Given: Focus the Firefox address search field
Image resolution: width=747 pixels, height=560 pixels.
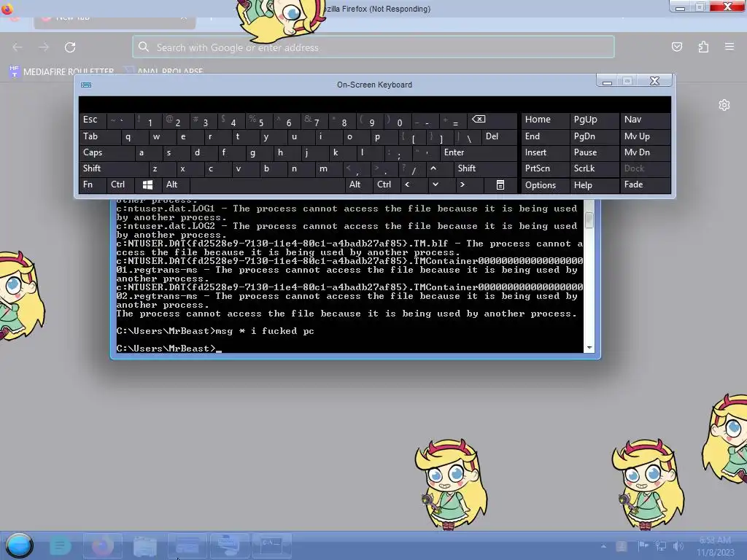Looking at the screenshot, I should click(x=373, y=47).
